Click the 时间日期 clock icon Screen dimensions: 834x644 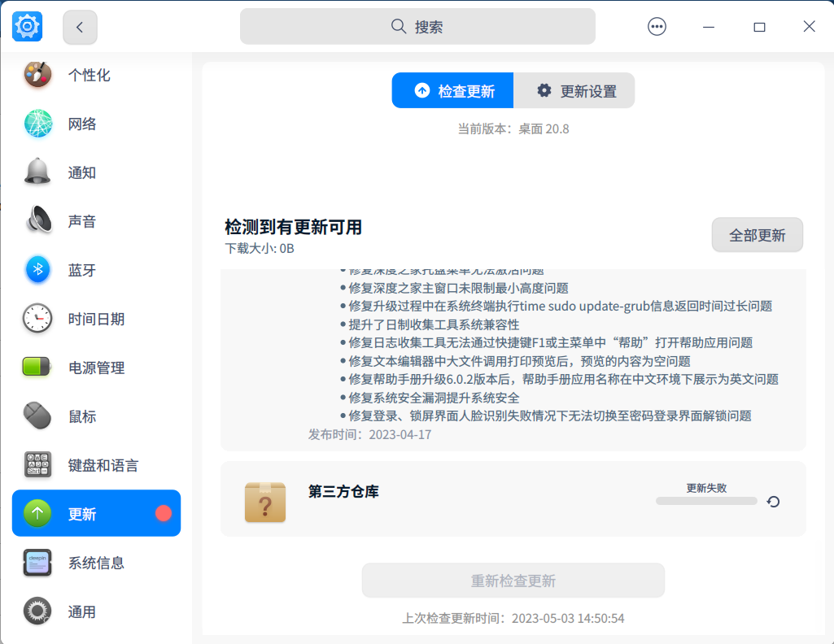[x=37, y=318]
